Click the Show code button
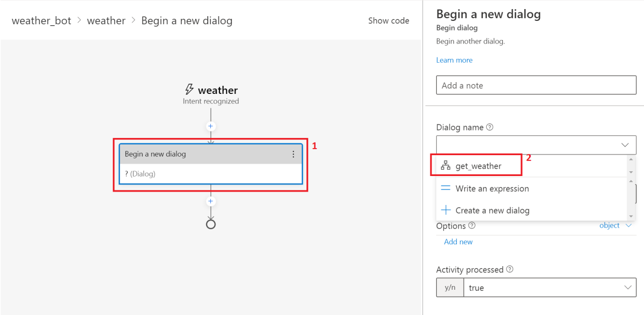 coord(389,21)
